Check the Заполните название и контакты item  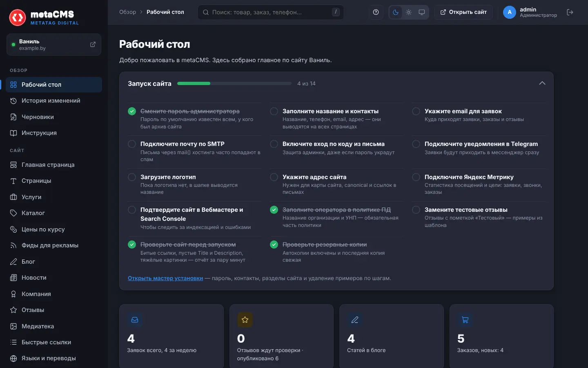(274, 111)
